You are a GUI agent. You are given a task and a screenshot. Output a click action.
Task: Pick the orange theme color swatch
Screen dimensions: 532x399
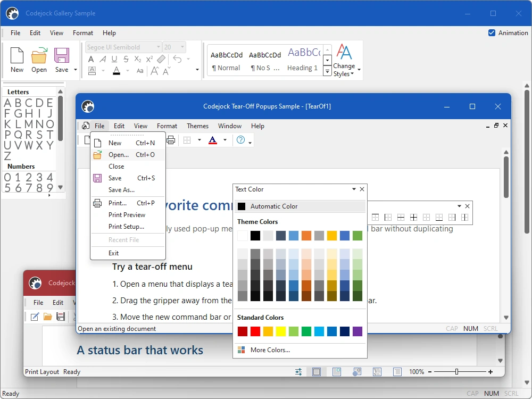pyautogui.click(x=306, y=236)
